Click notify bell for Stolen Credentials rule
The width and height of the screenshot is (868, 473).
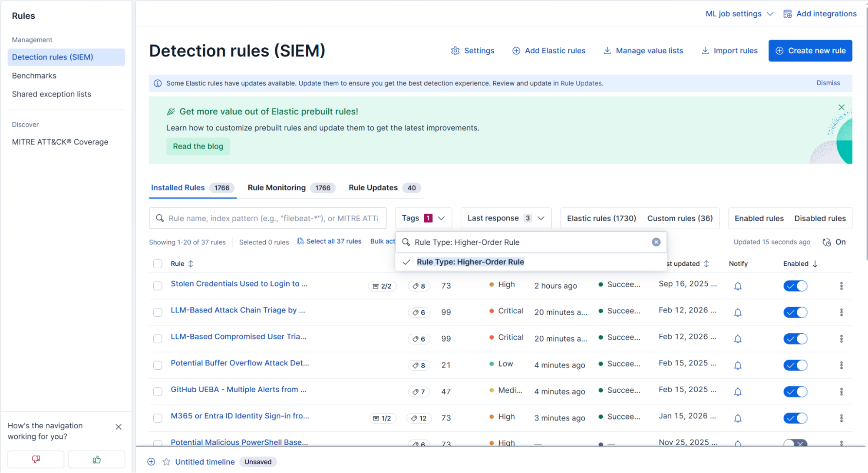738,286
